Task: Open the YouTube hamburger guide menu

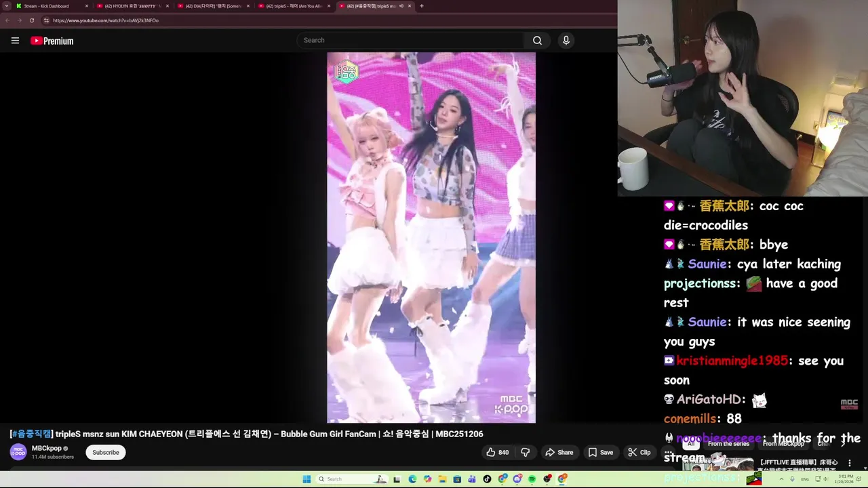Action: tap(15, 41)
